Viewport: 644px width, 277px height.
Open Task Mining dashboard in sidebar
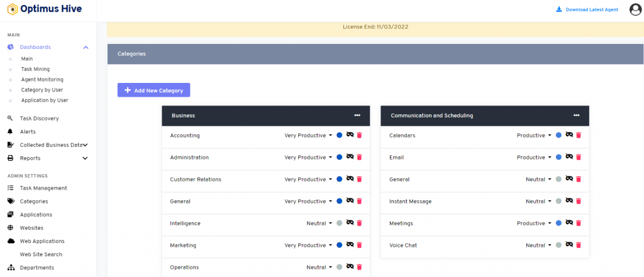tap(35, 69)
